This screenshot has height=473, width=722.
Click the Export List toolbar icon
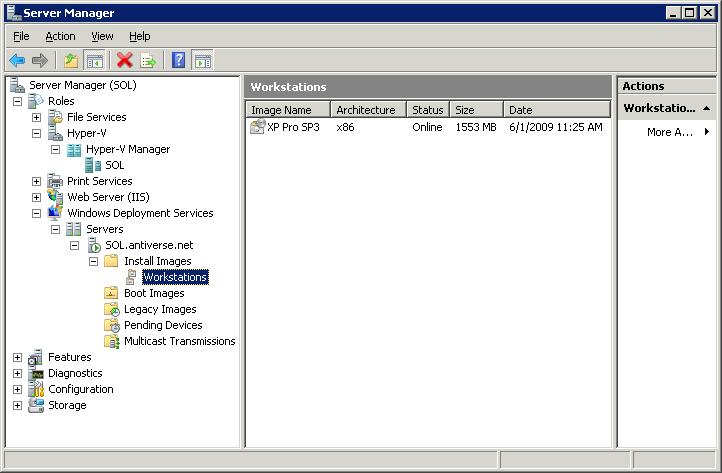(x=148, y=60)
